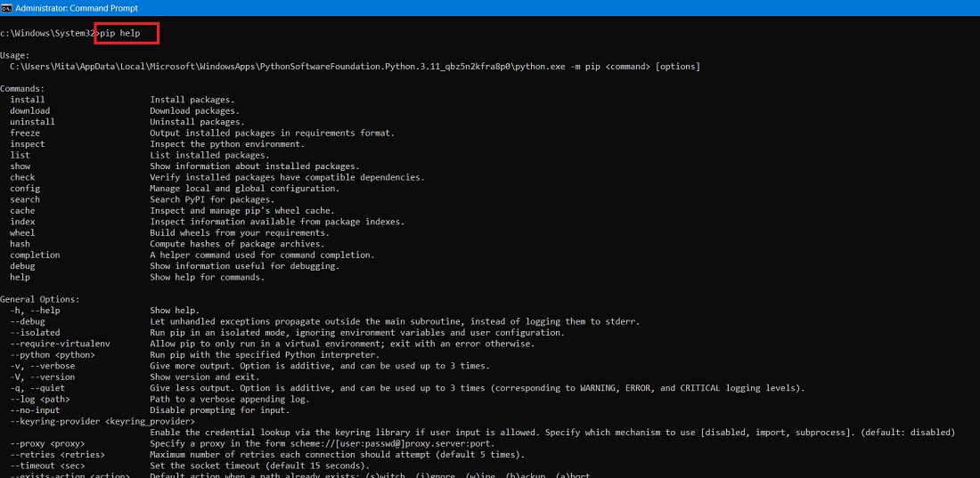
Task: Click 'Output installed packages in requirements format.'
Action: point(273,134)
